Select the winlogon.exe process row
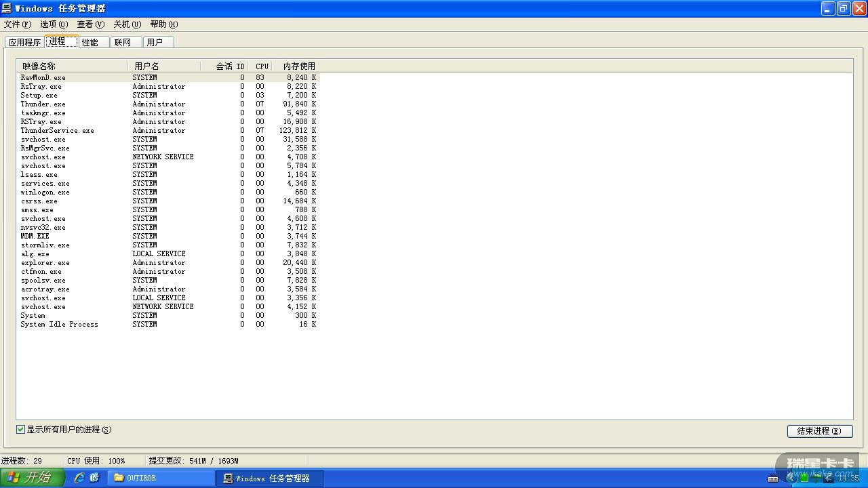The image size is (868, 488). (x=168, y=192)
